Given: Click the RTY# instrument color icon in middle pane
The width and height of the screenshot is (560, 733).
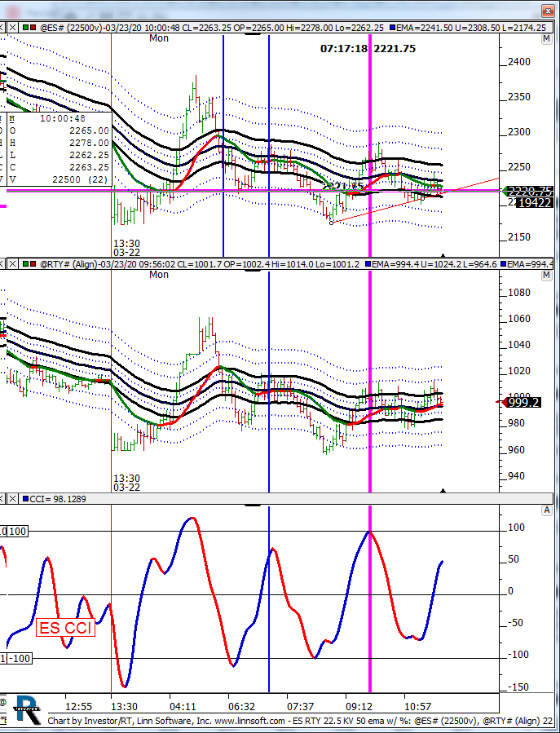Looking at the screenshot, I should (x=24, y=263).
